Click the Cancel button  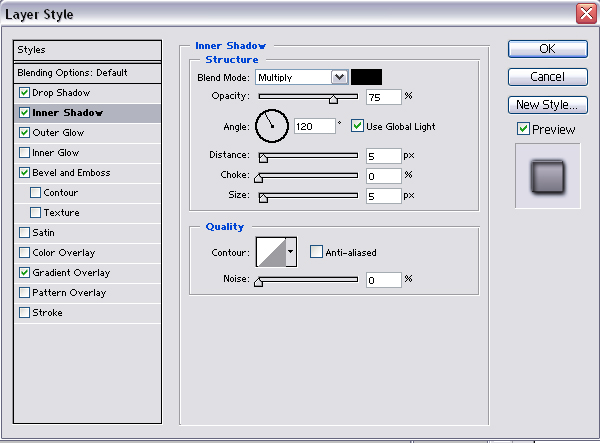pyautogui.click(x=547, y=77)
